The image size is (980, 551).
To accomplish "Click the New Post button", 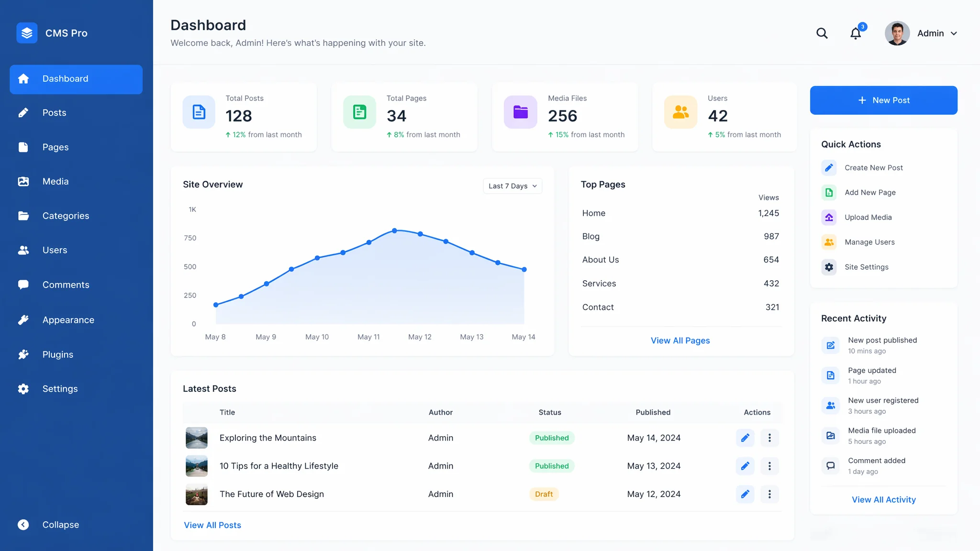I will [x=883, y=100].
